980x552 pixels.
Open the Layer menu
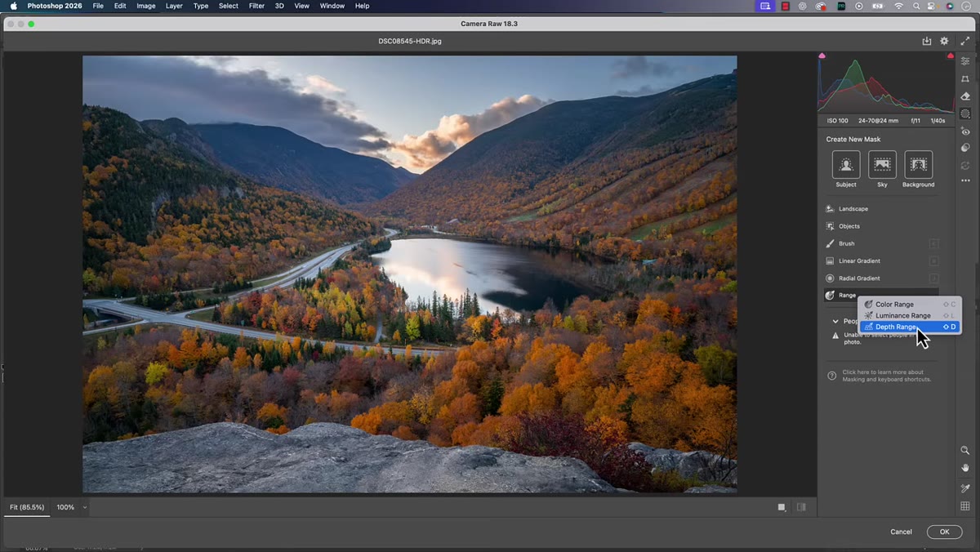coord(174,6)
